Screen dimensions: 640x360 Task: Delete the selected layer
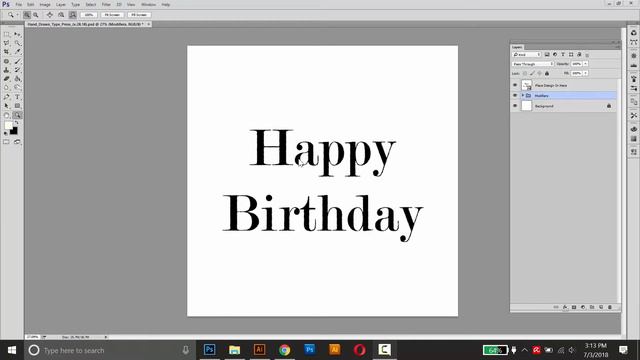610,307
